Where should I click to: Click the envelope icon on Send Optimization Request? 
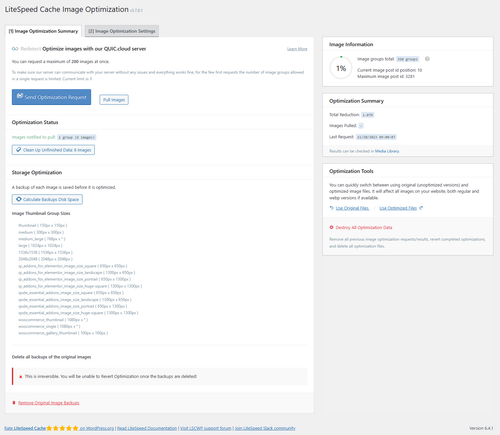pos(20,96)
